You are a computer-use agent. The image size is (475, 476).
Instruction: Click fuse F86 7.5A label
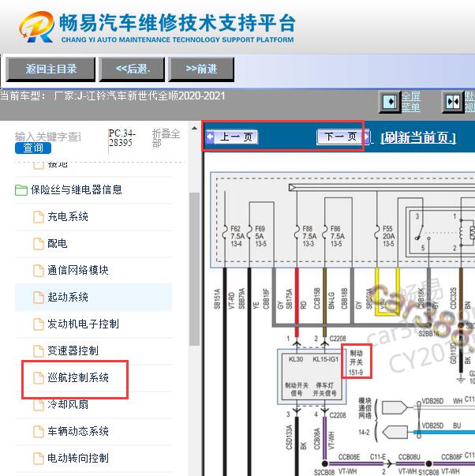coord(337,236)
